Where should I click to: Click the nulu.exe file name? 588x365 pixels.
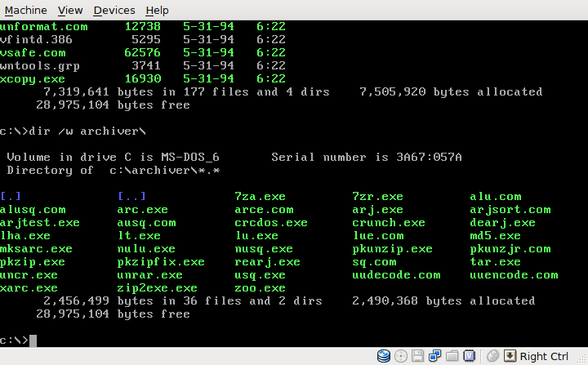pos(146,249)
